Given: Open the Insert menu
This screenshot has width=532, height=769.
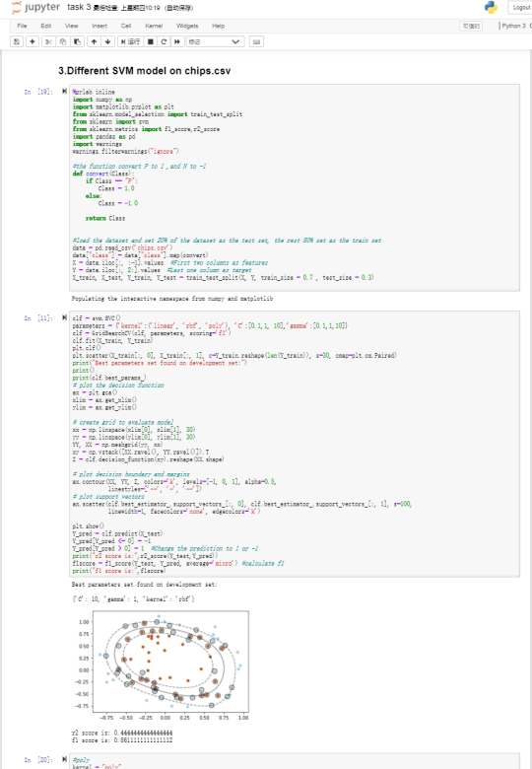Looking at the screenshot, I should pyautogui.click(x=100, y=26).
